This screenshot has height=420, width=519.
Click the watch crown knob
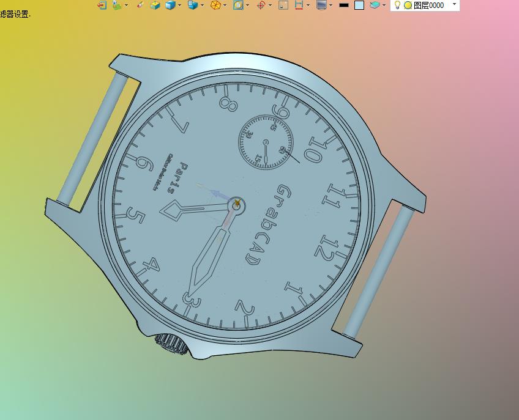click(171, 344)
